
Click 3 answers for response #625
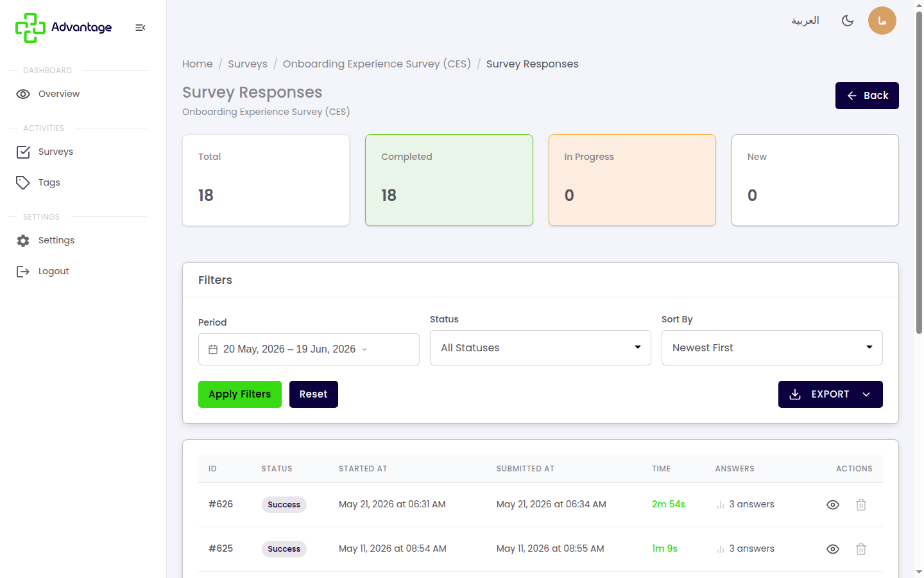click(x=746, y=548)
